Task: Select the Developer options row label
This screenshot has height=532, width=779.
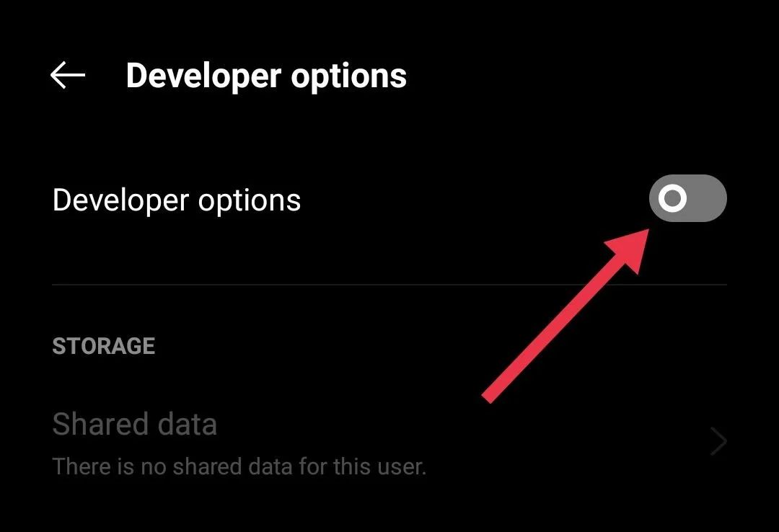Action: click(176, 200)
